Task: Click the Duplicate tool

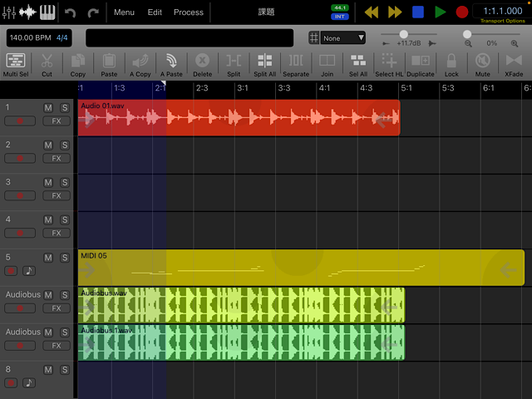Action: coord(421,65)
